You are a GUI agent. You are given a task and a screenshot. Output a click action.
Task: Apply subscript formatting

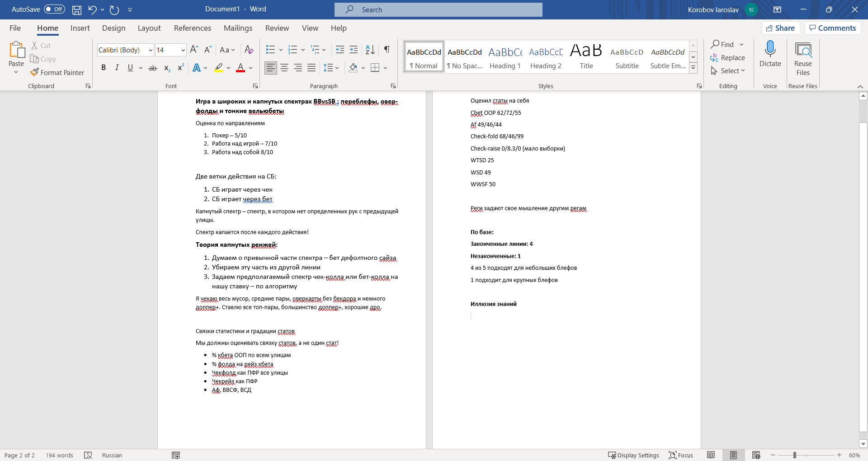pos(167,68)
